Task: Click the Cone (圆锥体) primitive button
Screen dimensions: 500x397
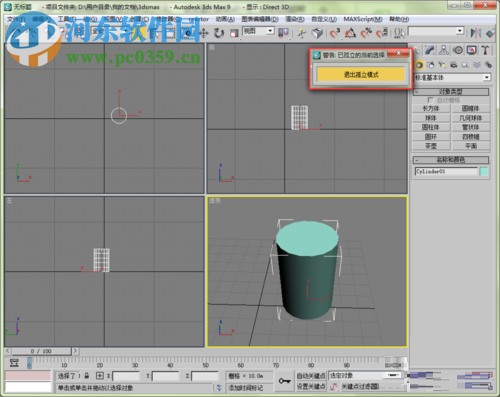Action: (x=471, y=108)
